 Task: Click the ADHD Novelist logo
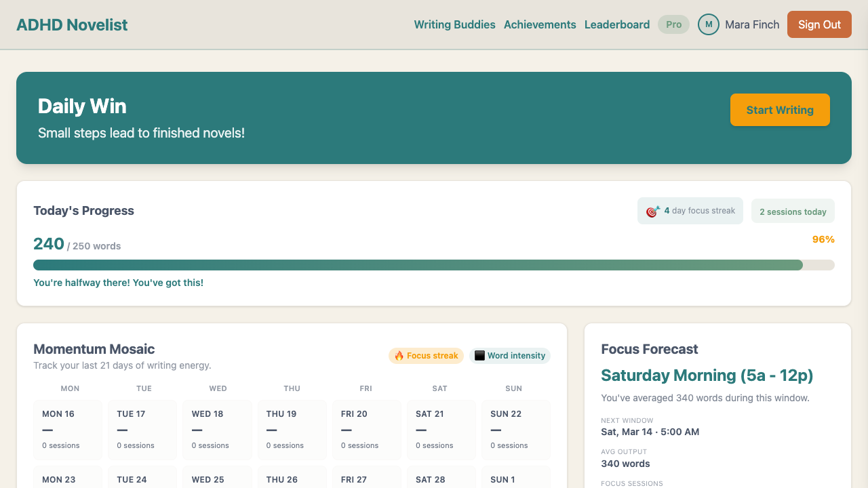coord(72,24)
